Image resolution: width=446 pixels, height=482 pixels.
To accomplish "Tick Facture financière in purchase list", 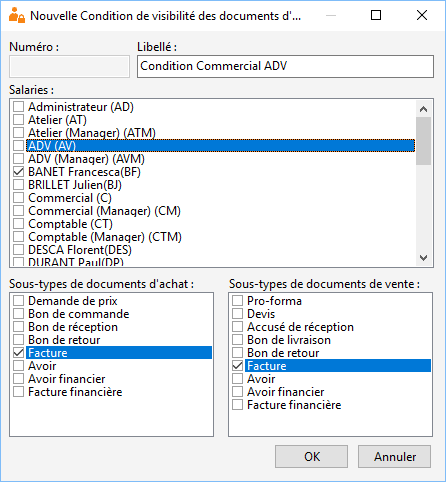I will coord(19,392).
